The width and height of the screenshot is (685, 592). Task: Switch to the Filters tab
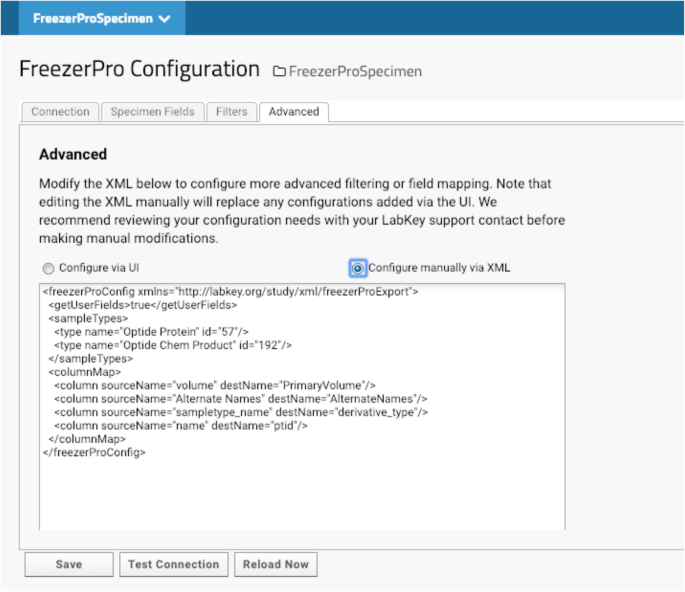232,112
